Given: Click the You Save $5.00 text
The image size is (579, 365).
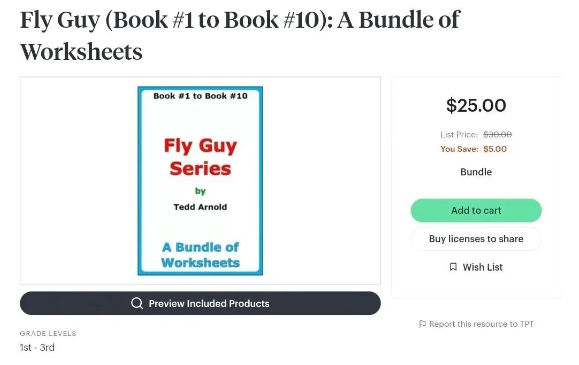Looking at the screenshot, I should click(473, 149).
